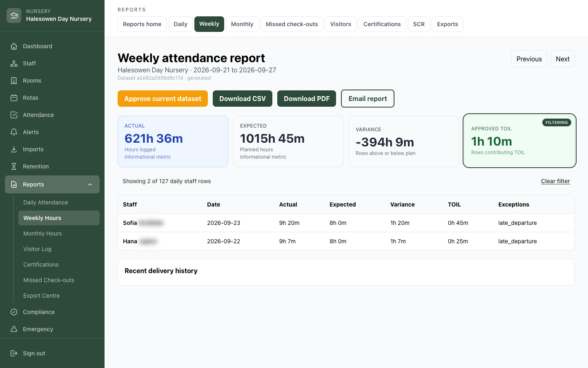Viewport: 588px width, 368px height.
Task: Download the report as PDF
Action: pos(307,99)
